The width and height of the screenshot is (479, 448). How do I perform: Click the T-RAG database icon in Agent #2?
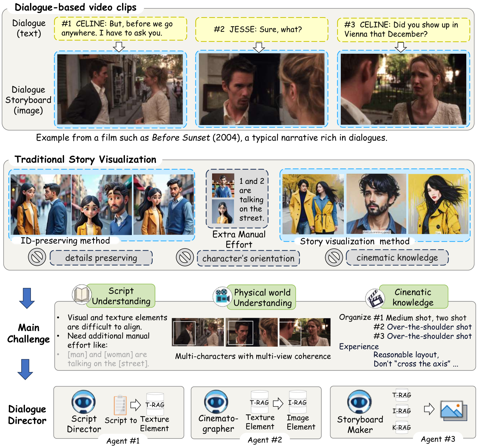click(x=259, y=402)
